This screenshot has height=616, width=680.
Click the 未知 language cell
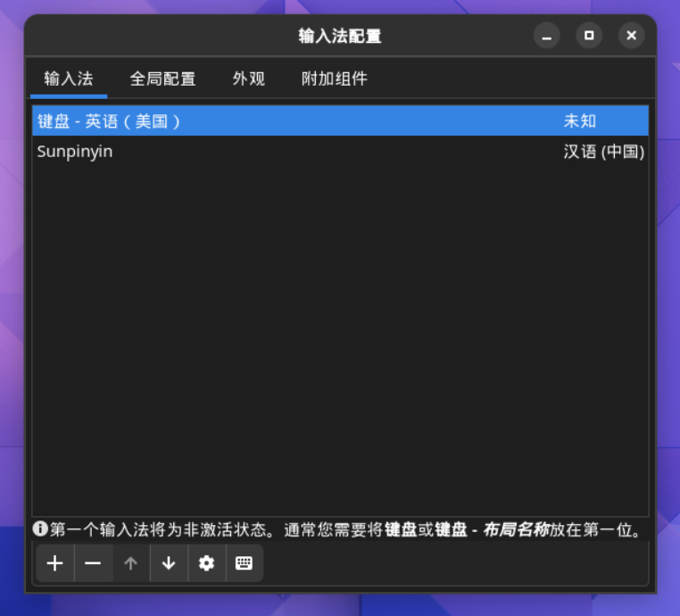(x=580, y=121)
